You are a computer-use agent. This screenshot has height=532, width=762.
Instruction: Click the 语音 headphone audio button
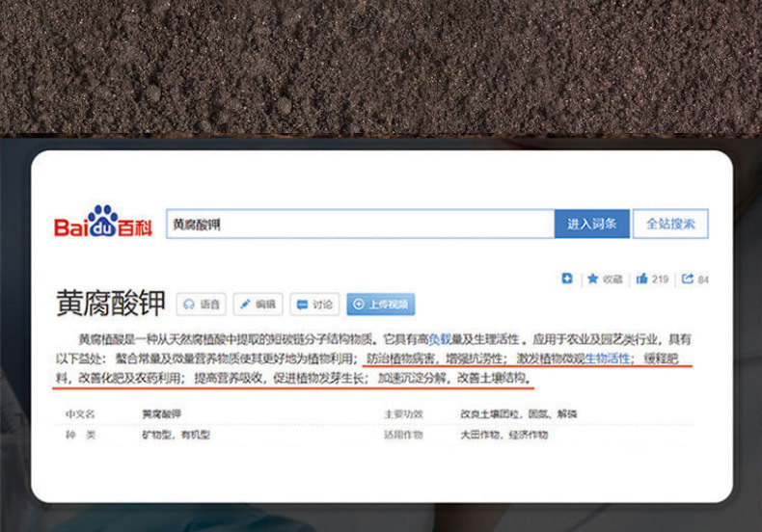click(202, 305)
